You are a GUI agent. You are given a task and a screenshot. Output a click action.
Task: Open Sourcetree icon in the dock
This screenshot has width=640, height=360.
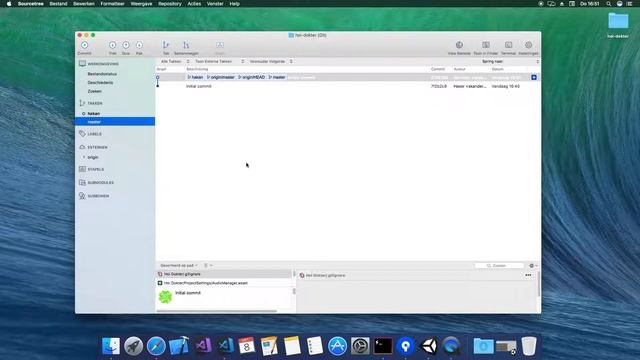pyautogui.click(x=406, y=346)
